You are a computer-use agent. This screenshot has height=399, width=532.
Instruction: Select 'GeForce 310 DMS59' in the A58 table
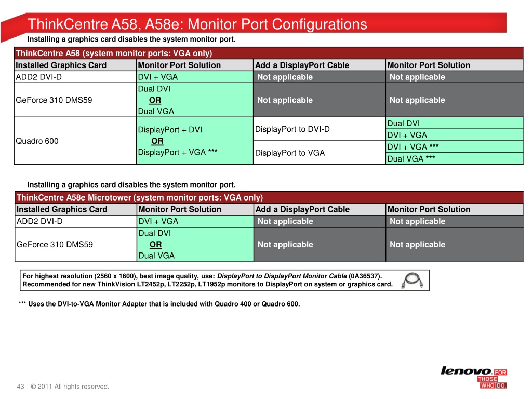(x=54, y=100)
